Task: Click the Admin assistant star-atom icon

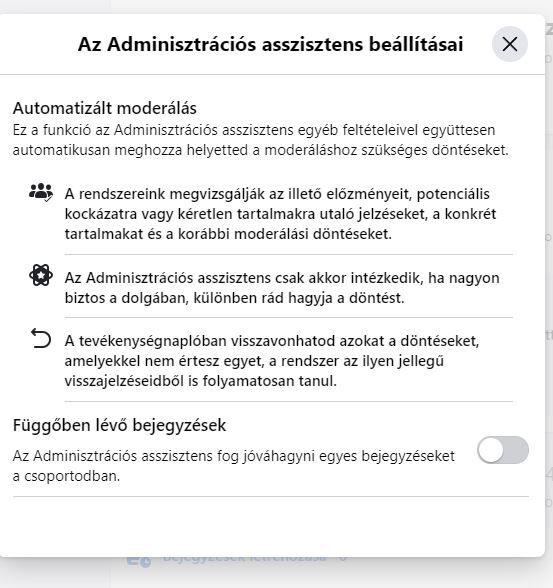Action: point(41,275)
